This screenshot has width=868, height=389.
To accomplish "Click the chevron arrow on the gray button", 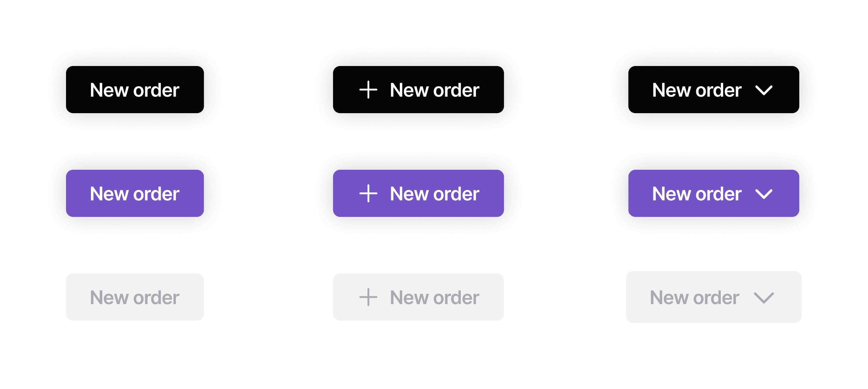I will tap(764, 298).
